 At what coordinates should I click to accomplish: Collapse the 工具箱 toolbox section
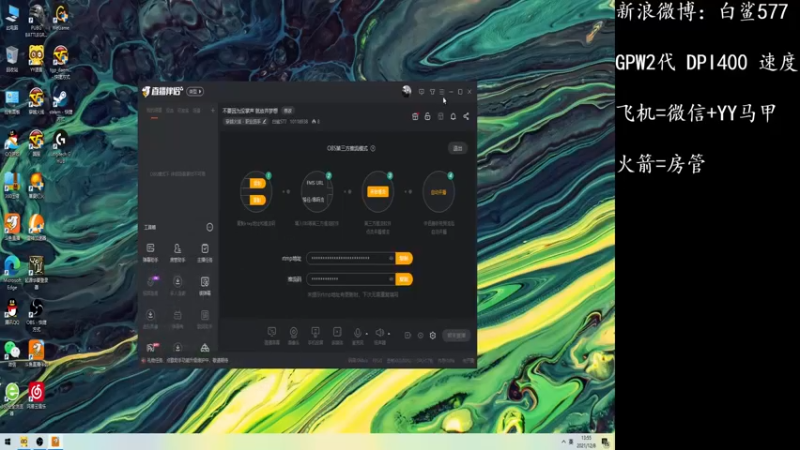tap(210, 227)
